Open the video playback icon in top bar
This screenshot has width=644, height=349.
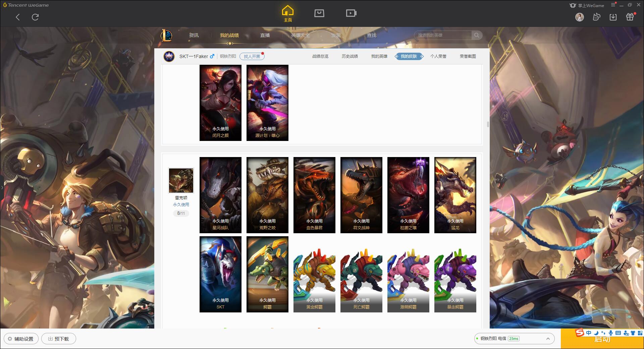[x=351, y=13]
